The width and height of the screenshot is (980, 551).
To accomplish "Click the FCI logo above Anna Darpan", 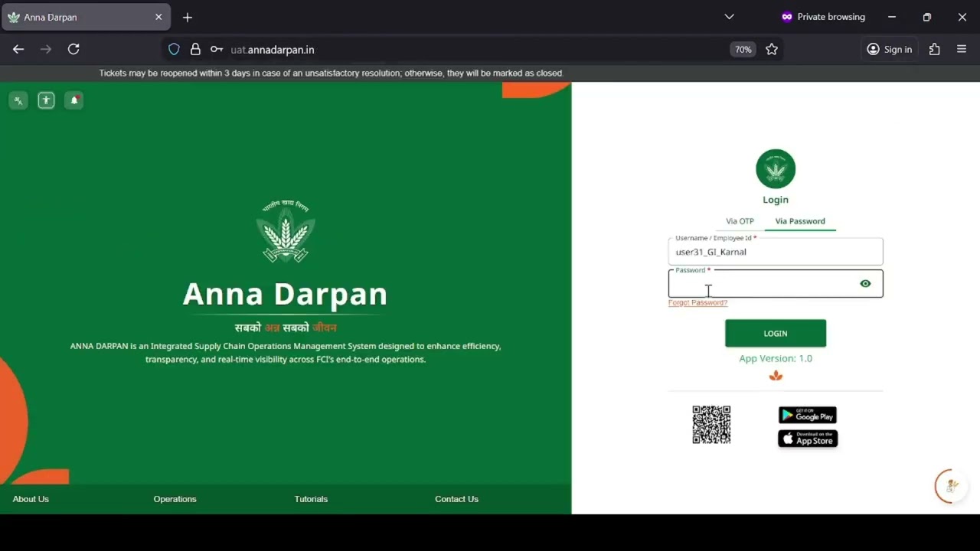I will coord(286,232).
